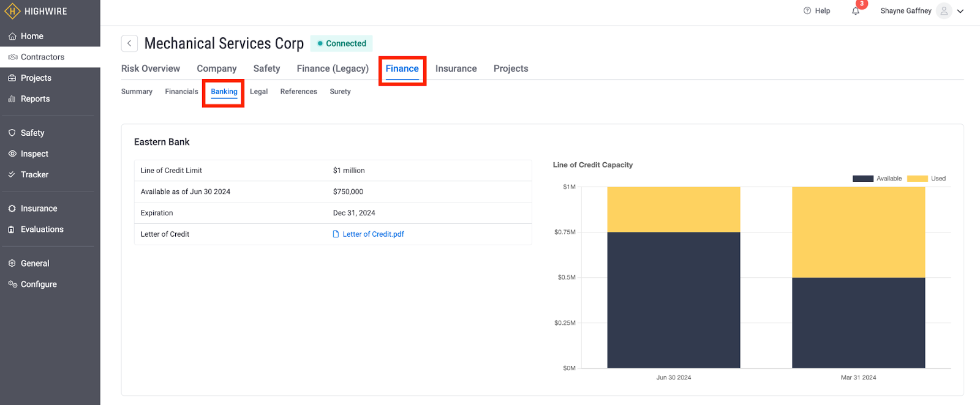
Task: Click the Letter of Credit PDF file icon
Action: [336, 234]
